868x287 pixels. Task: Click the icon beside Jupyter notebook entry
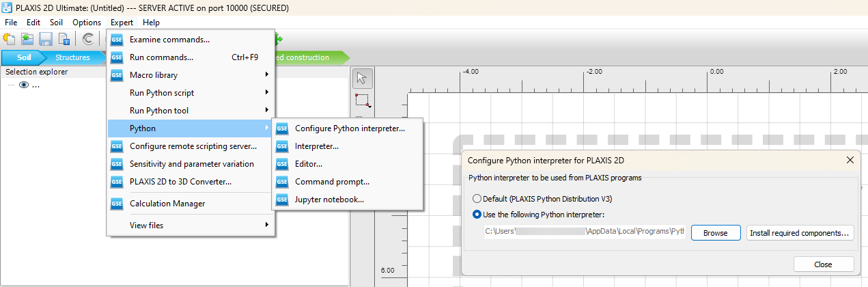point(282,200)
